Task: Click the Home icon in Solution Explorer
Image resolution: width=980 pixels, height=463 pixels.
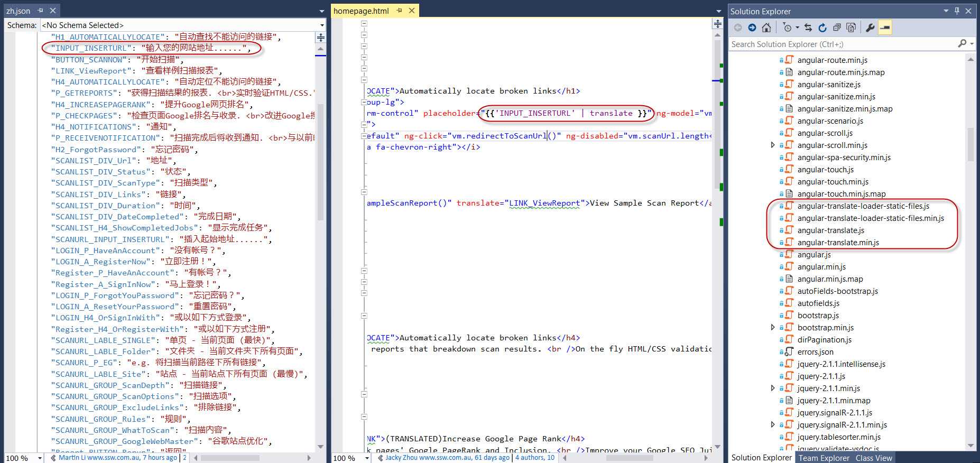Action: coord(766,27)
